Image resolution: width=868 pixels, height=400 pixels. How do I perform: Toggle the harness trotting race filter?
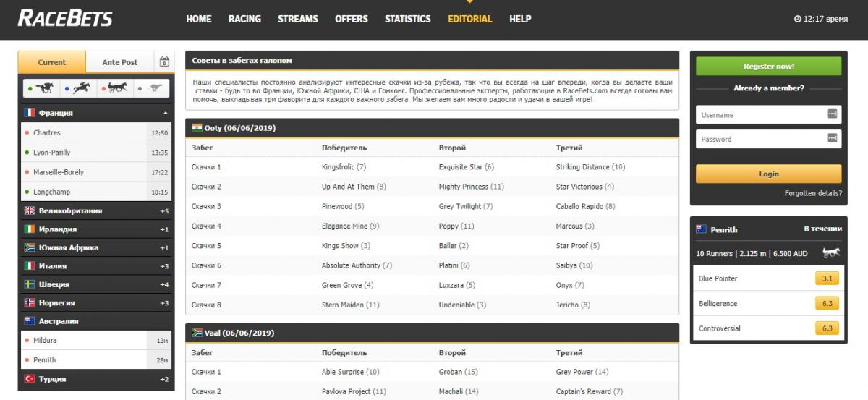pyautogui.click(x=115, y=88)
